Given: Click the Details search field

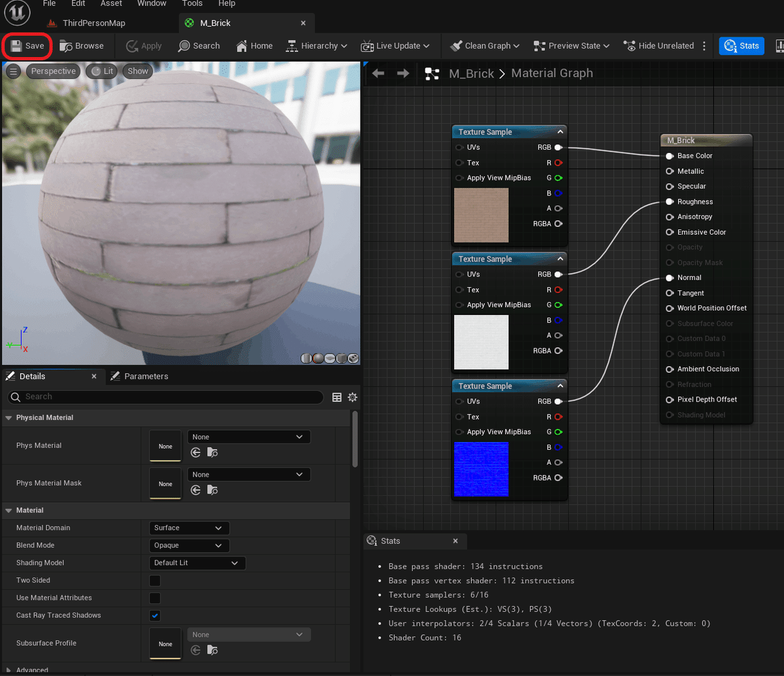Looking at the screenshot, I should point(167,397).
